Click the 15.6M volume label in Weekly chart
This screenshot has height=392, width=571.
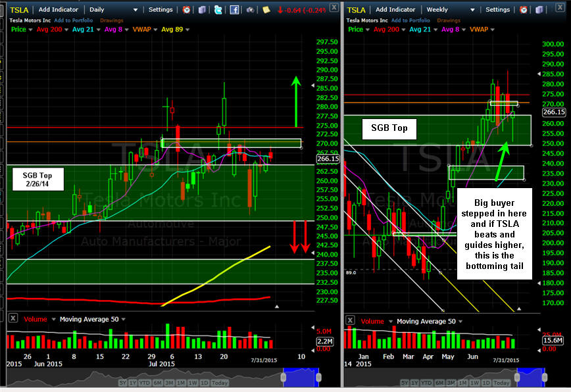553,341
